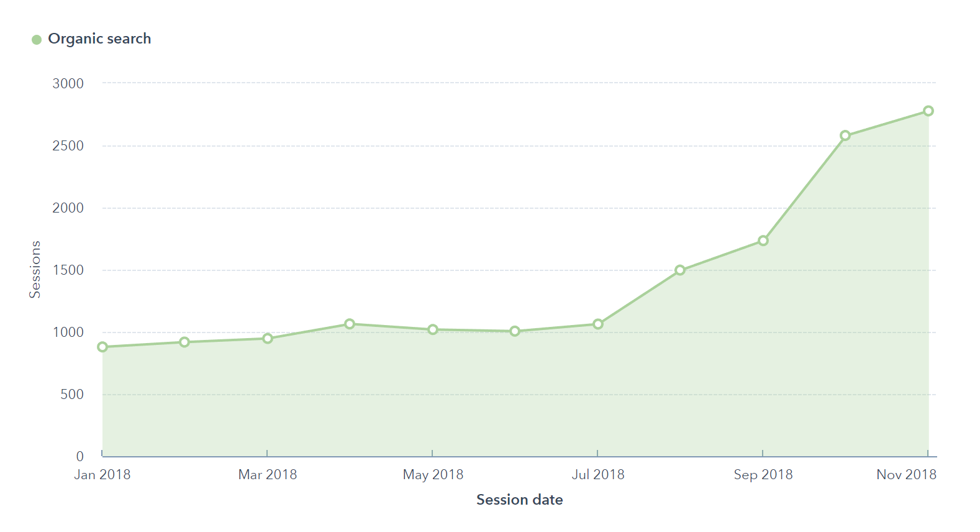Viewport: 980px width, 532px height.
Task: Click the 'Mar 2018' axis label
Action: coord(268,475)
